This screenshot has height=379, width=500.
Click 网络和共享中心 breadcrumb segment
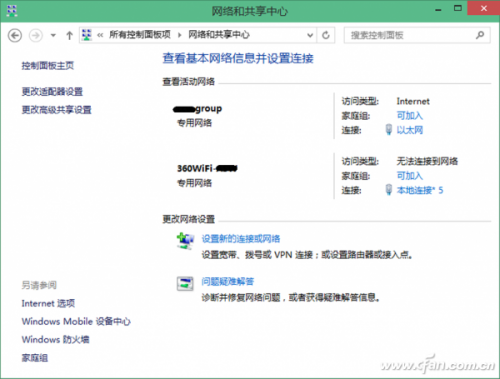[x=219, y=35]
